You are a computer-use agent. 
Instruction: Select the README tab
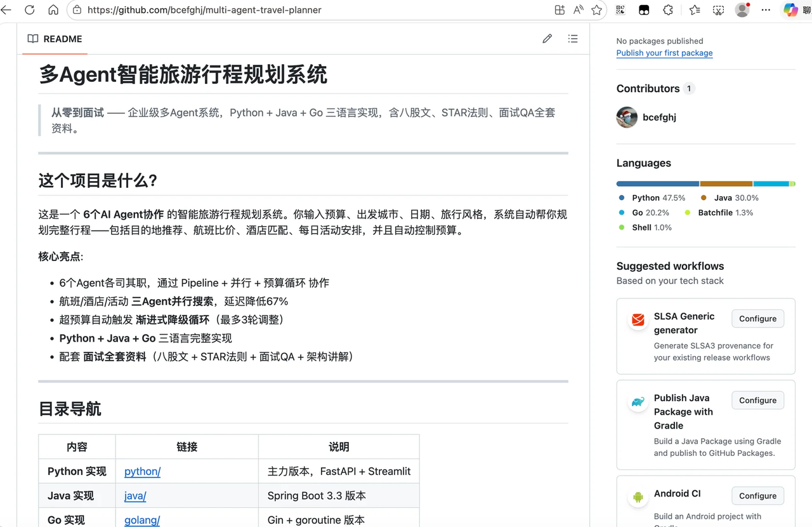pos(55,39)
